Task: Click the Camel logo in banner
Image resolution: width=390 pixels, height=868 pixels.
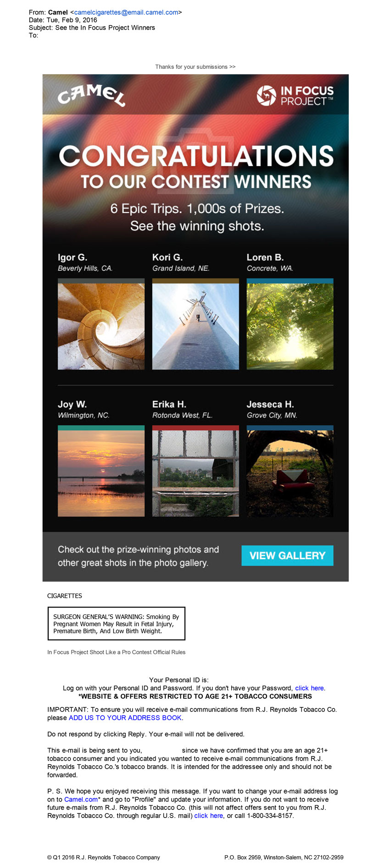Action: (91, 95)
